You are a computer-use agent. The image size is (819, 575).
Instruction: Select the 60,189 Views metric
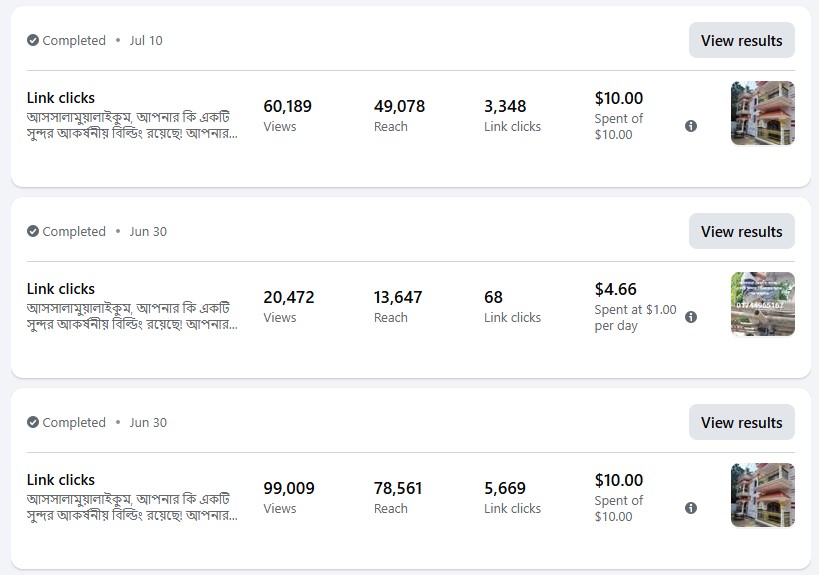[x=287, y=115]
